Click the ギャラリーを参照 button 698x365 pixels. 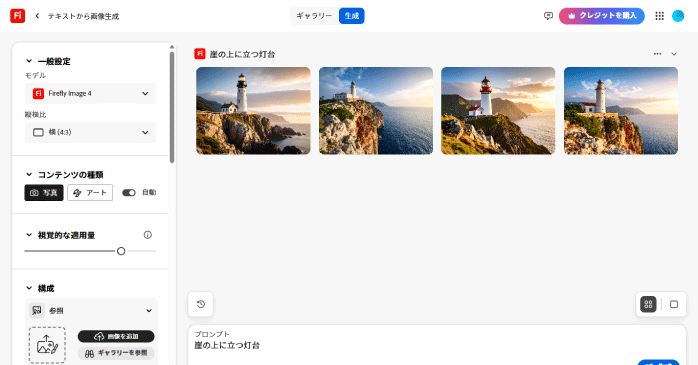pos(116,353)
